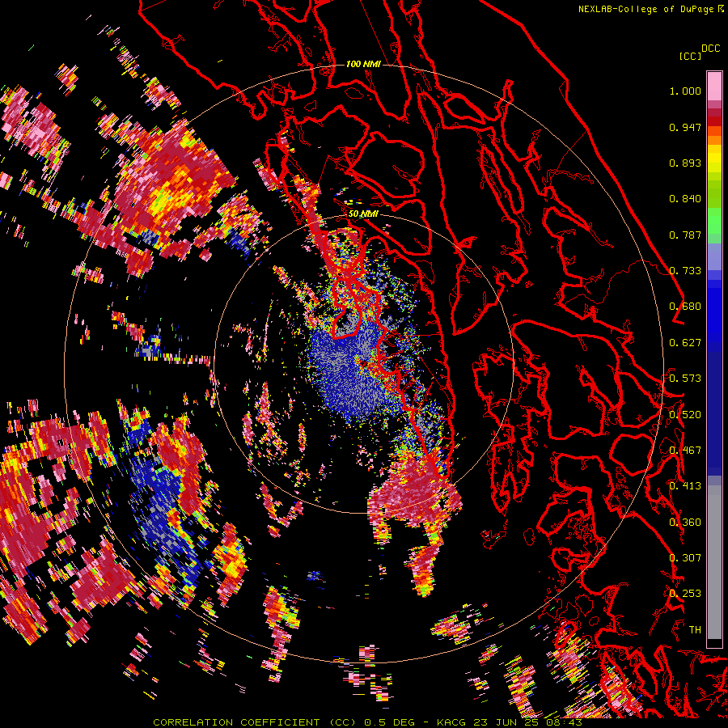The image size is (728, 728).
Task: Click the 0.893 value on the color scale
Action: (685, 163)
